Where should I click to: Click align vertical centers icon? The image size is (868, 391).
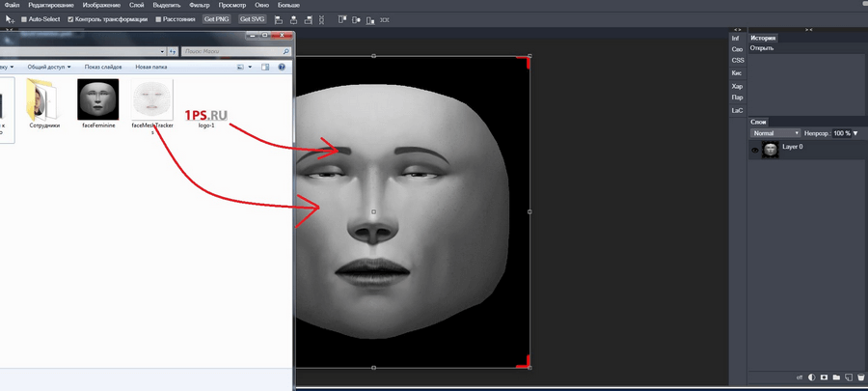tap(356, 19)
